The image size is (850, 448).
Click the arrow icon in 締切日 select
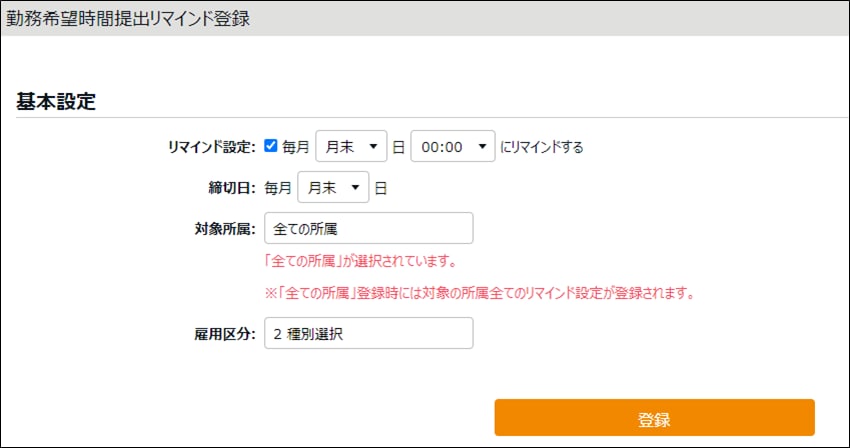click(356, 187)
